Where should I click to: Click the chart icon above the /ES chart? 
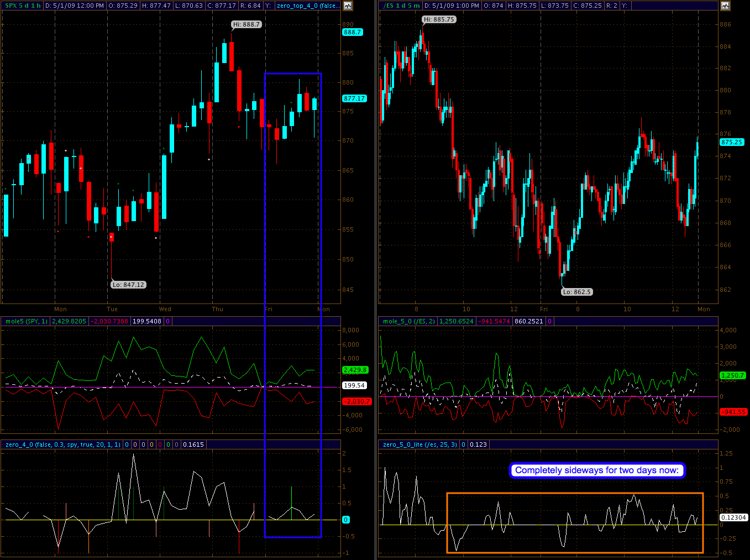[725, 6]
